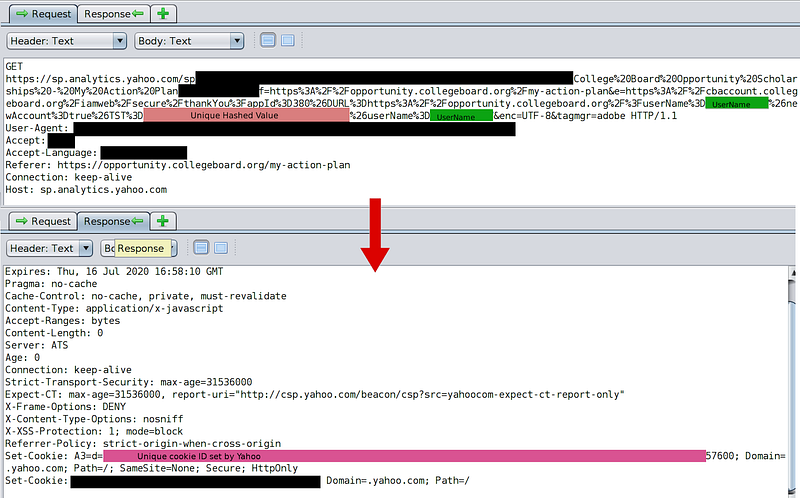Screen dimensions: 800x498
Task: Click the green plus tab in the response-header pane
Action: (x=163, y=221)
